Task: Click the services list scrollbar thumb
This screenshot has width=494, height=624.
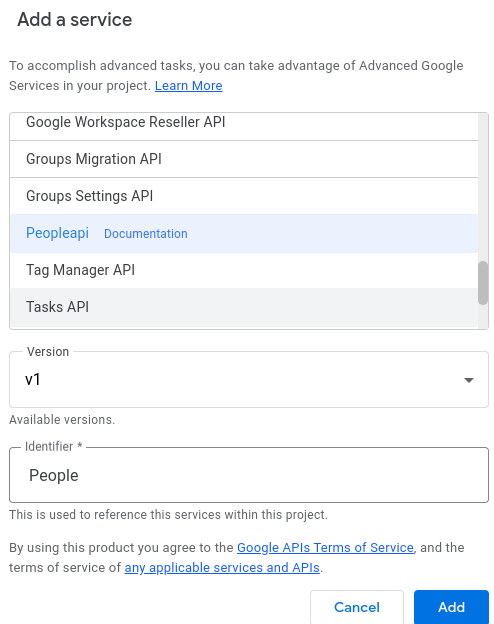Action: (483, 283)
